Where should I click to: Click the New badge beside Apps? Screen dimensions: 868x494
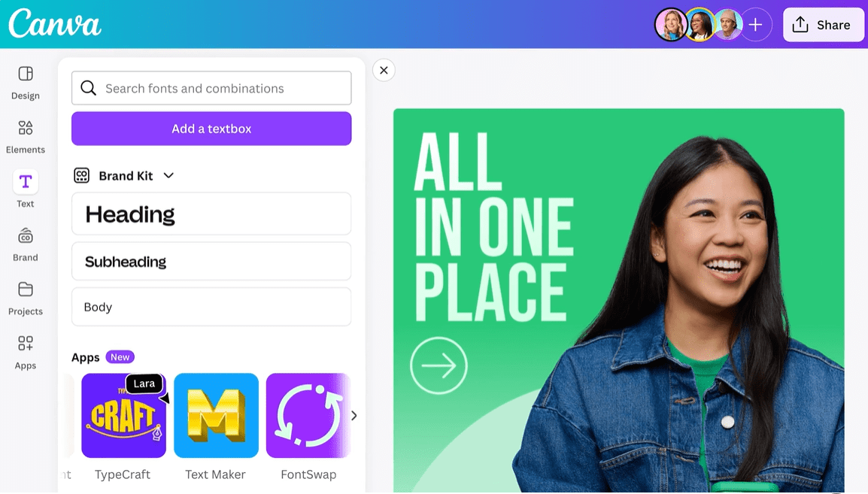[x=120, y=357]
